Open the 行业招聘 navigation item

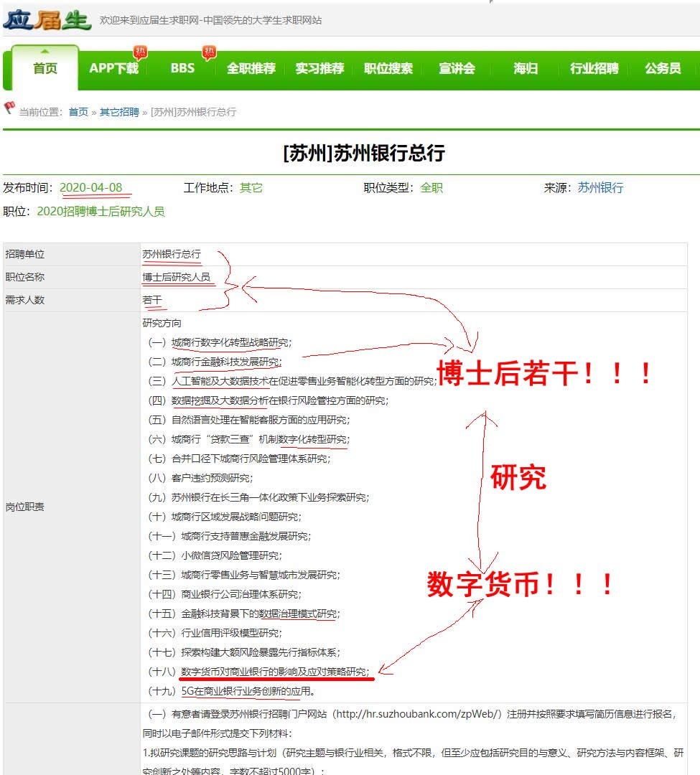(594, 68)
